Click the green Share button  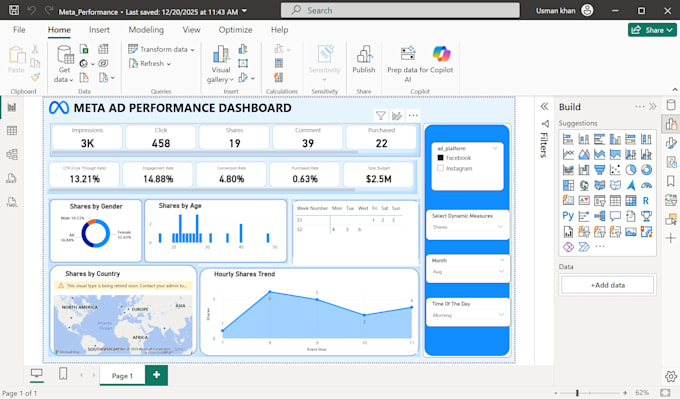click(x=652, y=30)
